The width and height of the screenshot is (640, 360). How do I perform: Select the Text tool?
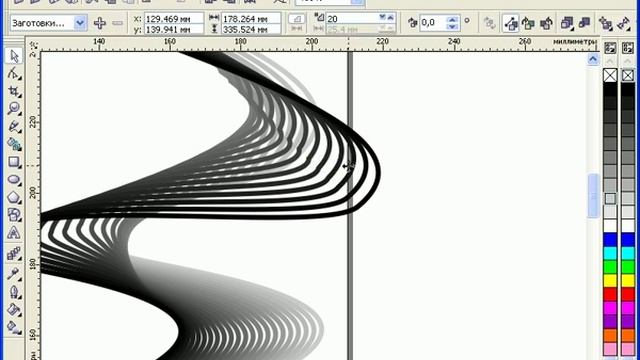click(x=13, y=233)
